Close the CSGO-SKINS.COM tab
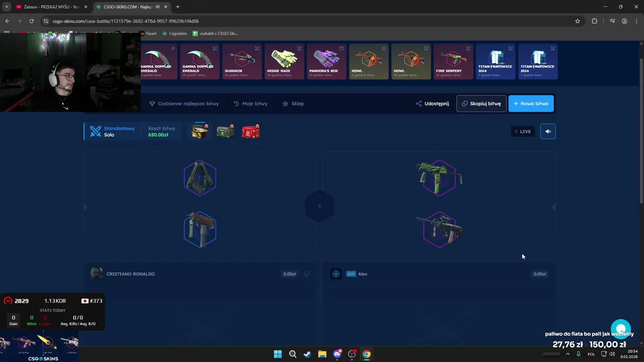The width and height of the screenshot is (644, 362). click(x=166, y=7)
